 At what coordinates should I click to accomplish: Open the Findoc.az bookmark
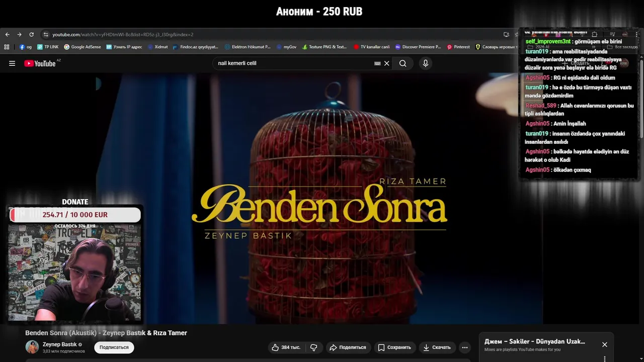click(195, 47)
